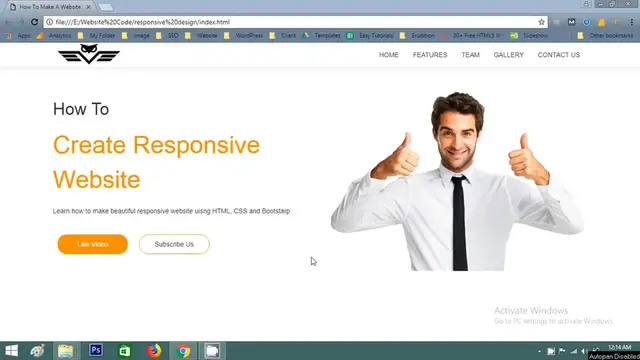The height and width of the screenshot is (360, 640).
Task: Reload the page with refresh icon
Action: 35,22
